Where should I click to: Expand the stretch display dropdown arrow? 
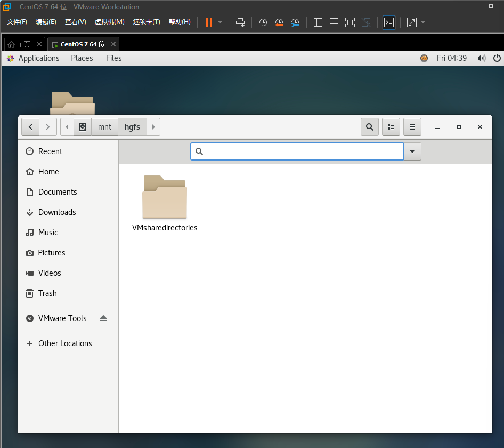point(423,22)
